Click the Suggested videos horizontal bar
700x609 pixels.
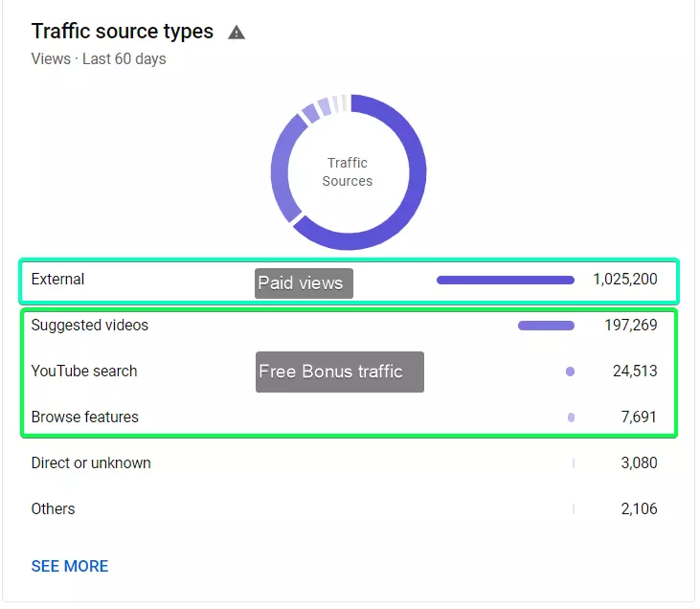546,326
